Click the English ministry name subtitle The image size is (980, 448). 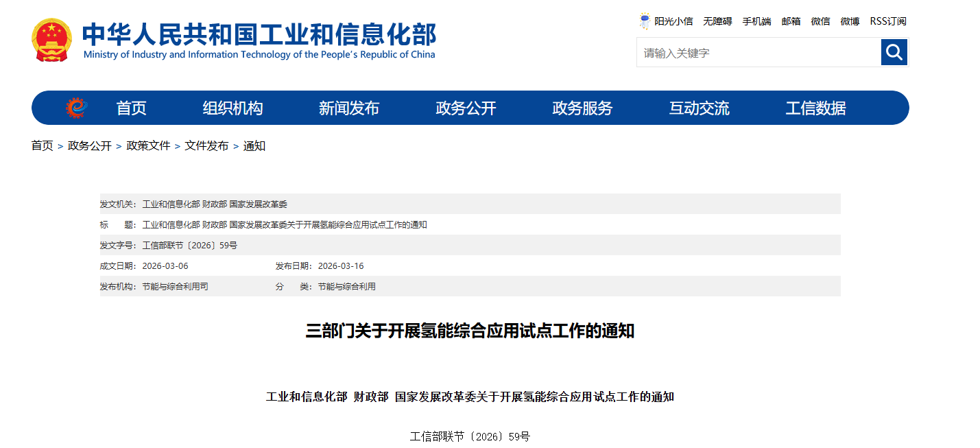259,55
